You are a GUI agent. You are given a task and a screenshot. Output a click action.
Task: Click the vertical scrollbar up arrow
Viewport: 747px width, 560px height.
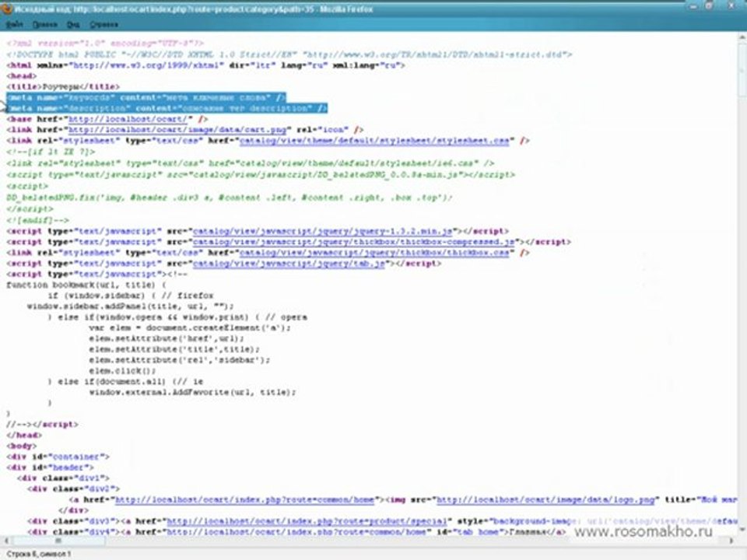742,37
